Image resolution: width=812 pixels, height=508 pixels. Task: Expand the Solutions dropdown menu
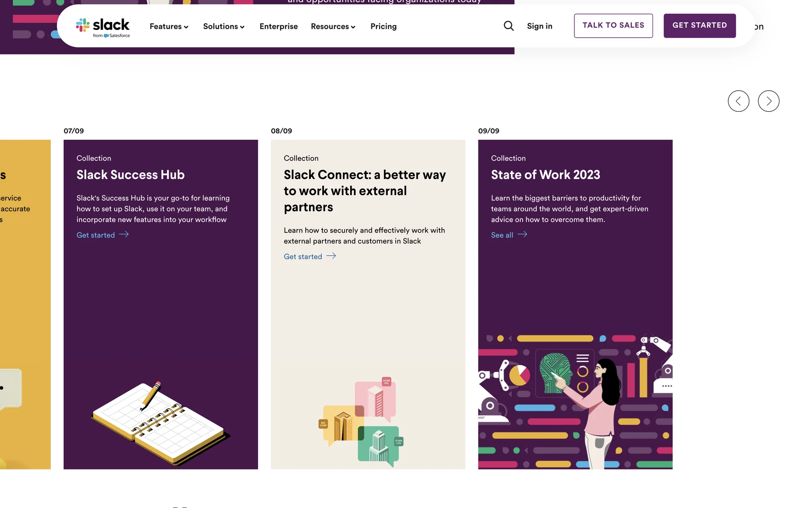tap(224, 27)
